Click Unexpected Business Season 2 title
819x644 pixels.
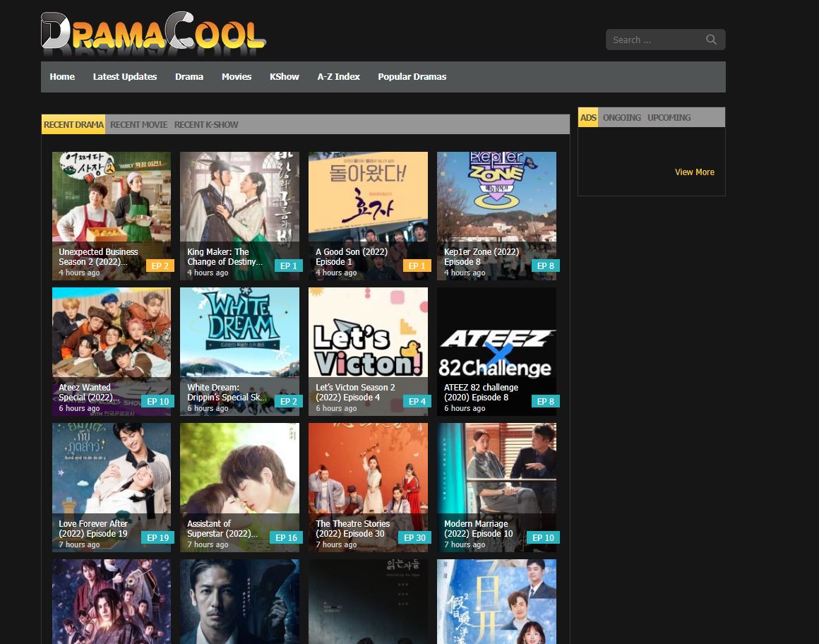tap(98, 256)
